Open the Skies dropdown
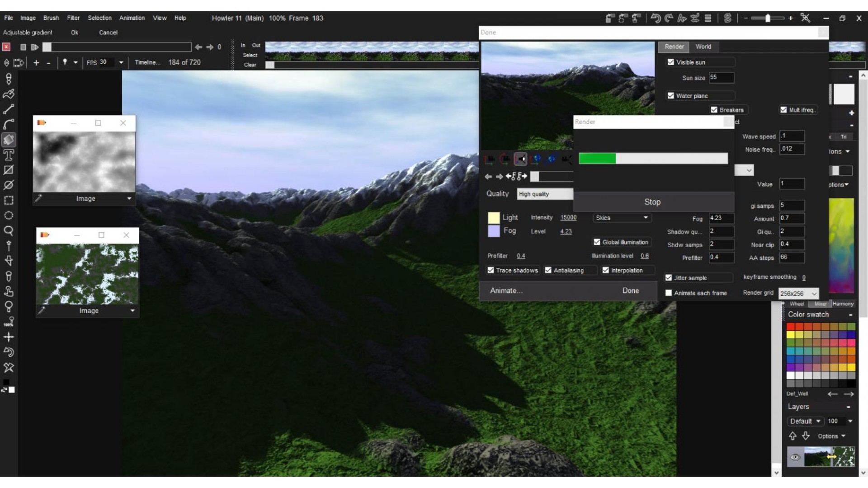This screenshot has width=868, height=488. point(622,218)
